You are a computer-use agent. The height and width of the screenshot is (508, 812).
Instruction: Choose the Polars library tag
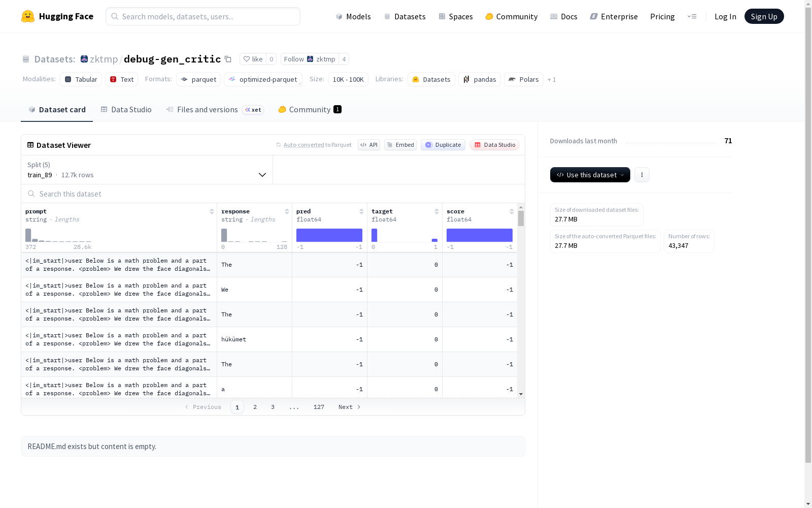pyautogui.click(x=524, y=79)
